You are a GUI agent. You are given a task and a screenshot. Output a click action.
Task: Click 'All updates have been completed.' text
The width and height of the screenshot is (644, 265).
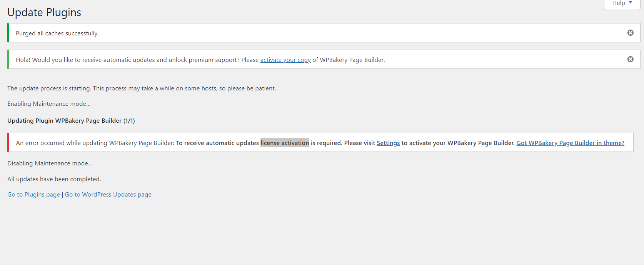[54, 179]
